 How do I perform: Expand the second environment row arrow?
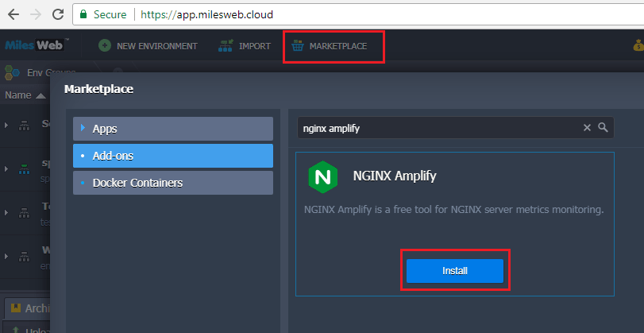[x=6, y=168]
